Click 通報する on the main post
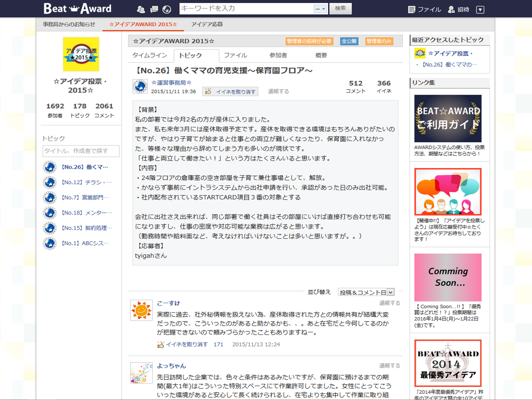 point(279,92)
